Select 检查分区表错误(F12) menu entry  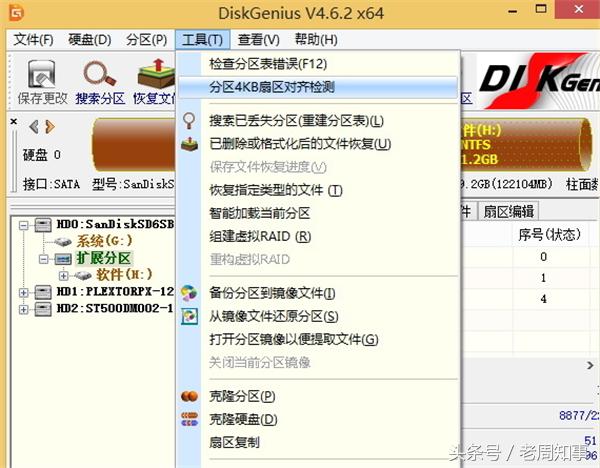318,64
